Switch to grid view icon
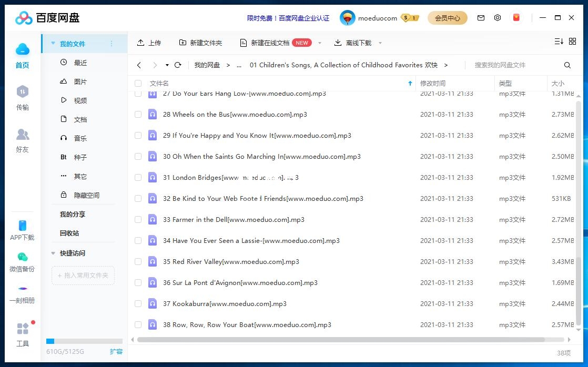This screenshot has height=367, width=588. click(572, 42)
